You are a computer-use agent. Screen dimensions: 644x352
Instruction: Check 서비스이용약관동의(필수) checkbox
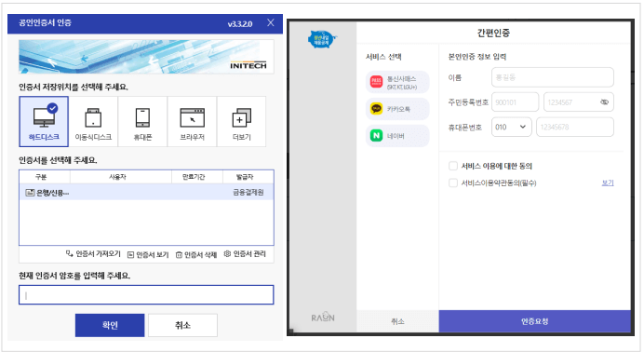[x=453, y=183]
